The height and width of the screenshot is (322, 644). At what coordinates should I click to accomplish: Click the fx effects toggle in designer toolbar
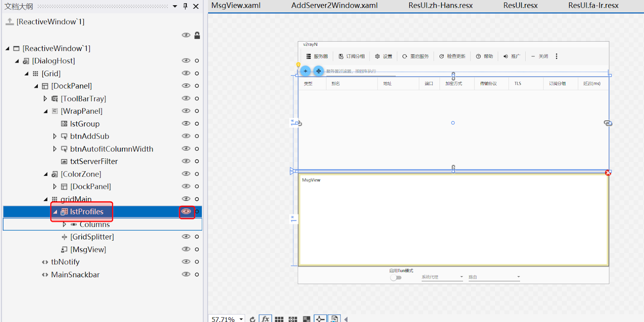(265, 319)
